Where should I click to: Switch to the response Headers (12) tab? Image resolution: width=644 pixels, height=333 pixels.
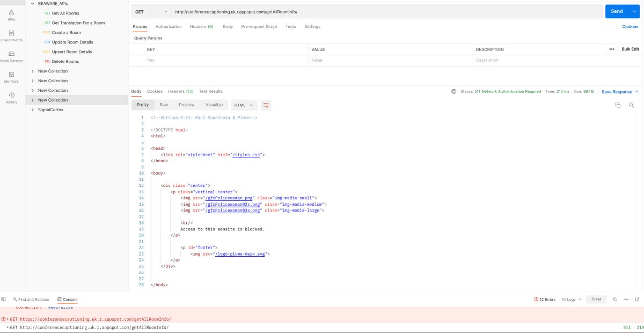click(x=181, y=91)
